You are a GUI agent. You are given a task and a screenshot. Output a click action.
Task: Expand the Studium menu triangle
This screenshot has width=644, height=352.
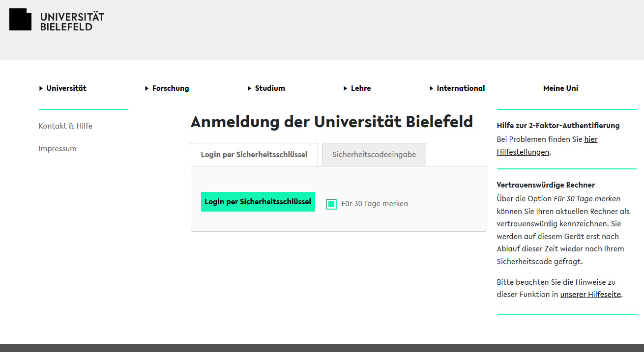click(250, 88)
